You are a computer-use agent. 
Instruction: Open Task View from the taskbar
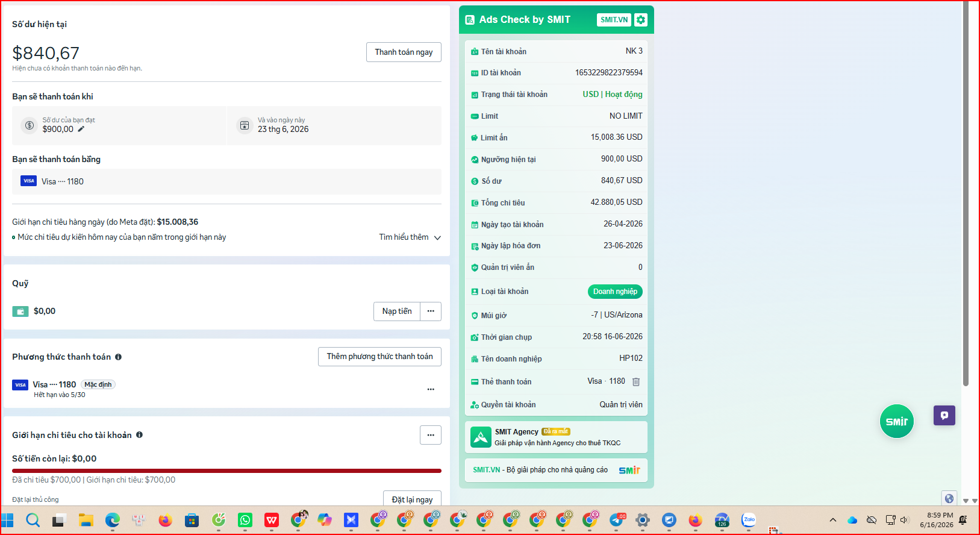click(58, 520)
